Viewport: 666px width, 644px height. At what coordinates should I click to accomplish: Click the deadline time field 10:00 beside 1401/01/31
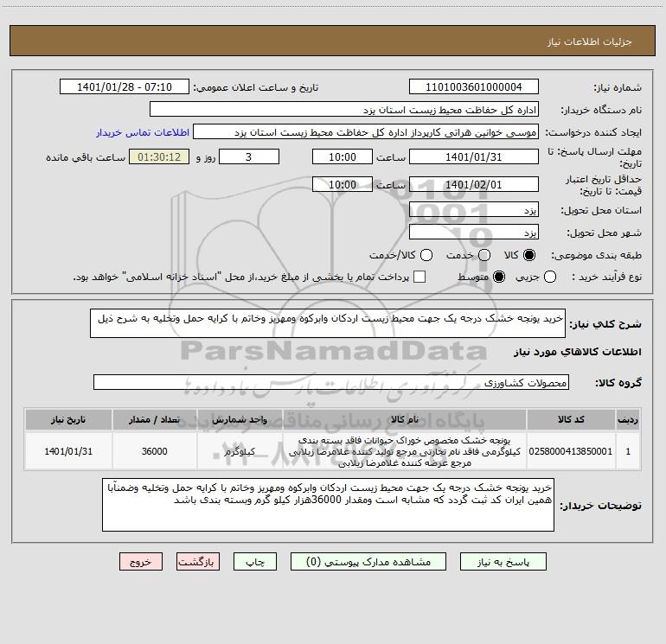[343, 156]
